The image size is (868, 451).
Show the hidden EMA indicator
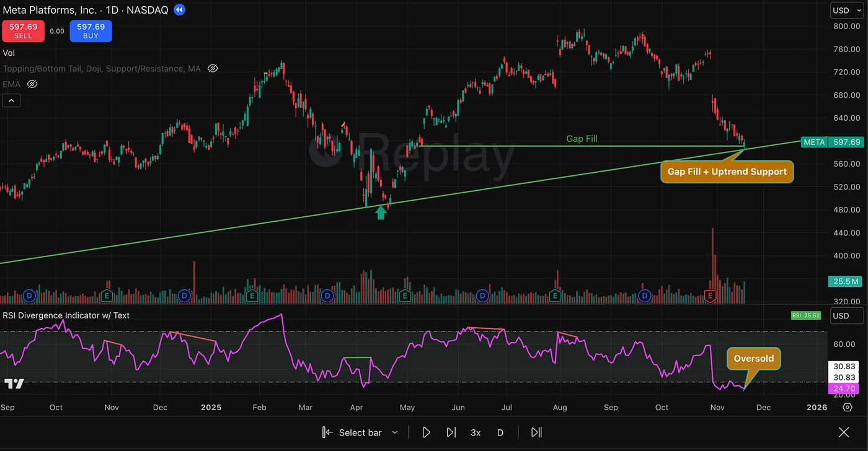coord(32,84)
